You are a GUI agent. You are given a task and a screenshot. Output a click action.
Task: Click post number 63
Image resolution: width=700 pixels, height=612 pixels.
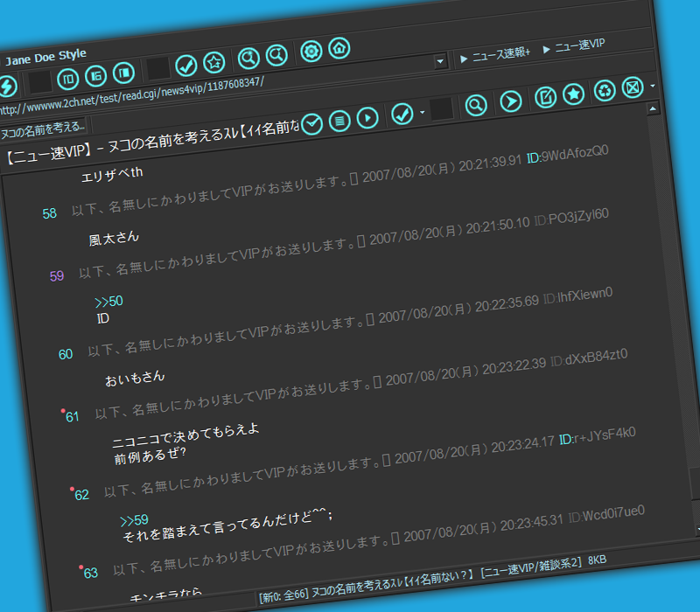point(91,573)
